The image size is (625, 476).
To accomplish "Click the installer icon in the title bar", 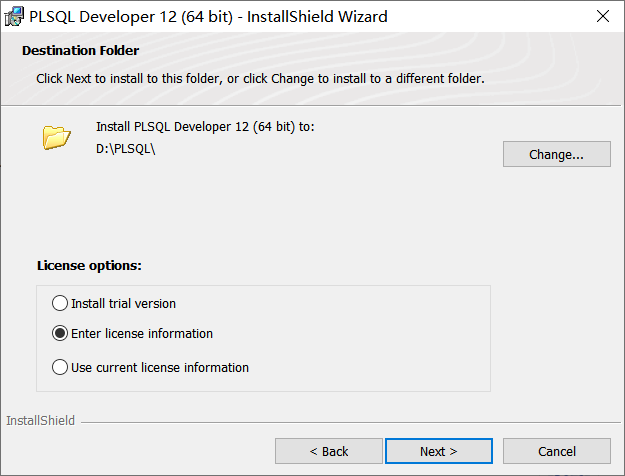I will [x=15, y=16].
